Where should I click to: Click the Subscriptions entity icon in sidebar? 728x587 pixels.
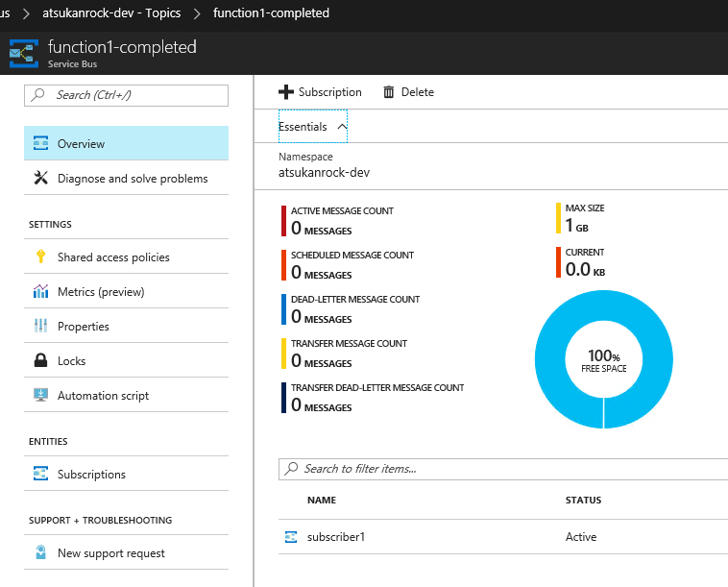tap(41, 474)
